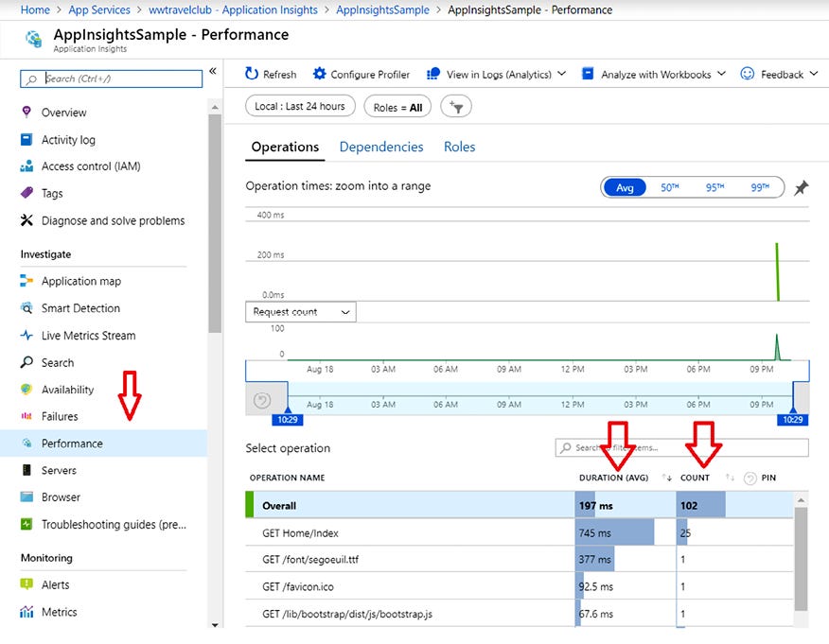The image size is (829, 644).
Task: Select the 95th percentile toggle
Action: [714, 187]
